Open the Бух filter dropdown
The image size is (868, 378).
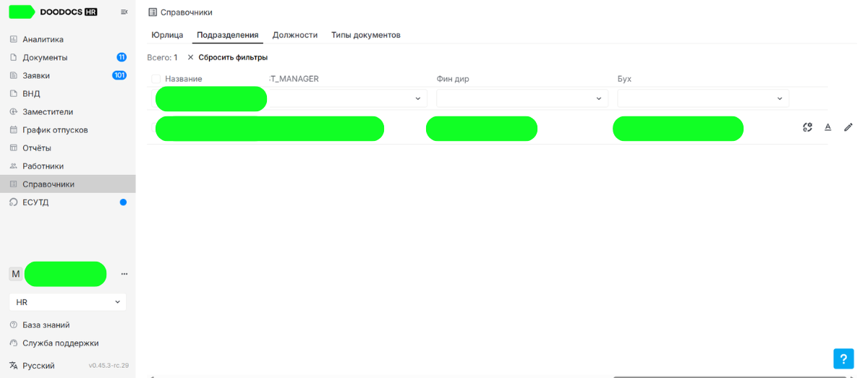pyautogui.click(x=703, y=98)
